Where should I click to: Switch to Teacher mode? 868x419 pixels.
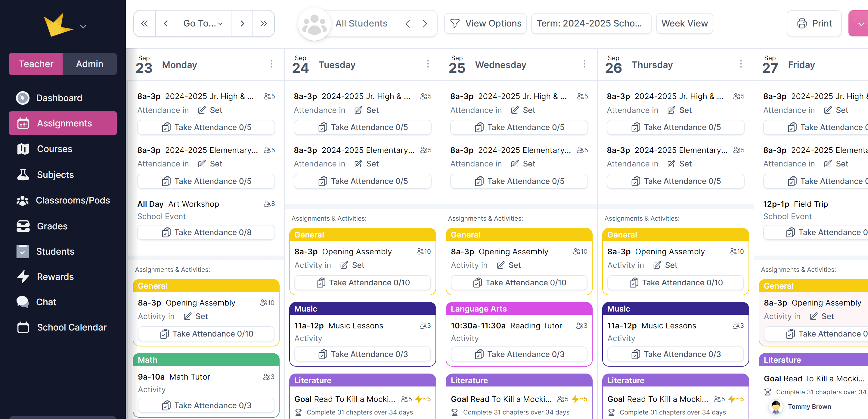pyautogui.click(x=36, y=64)
